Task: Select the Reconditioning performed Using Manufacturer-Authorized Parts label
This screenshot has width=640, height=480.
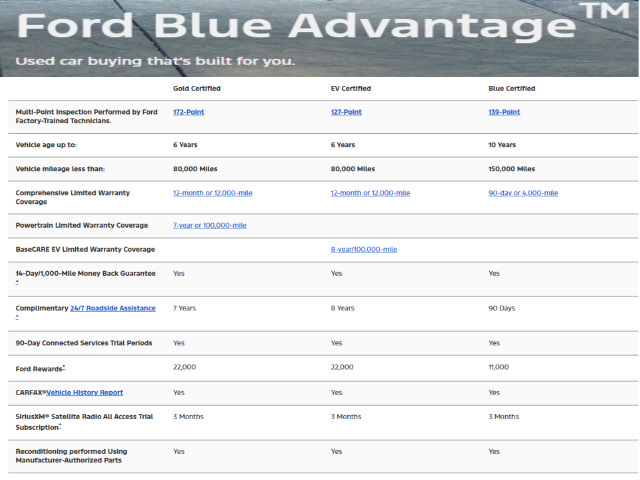Action: point(71,456)
